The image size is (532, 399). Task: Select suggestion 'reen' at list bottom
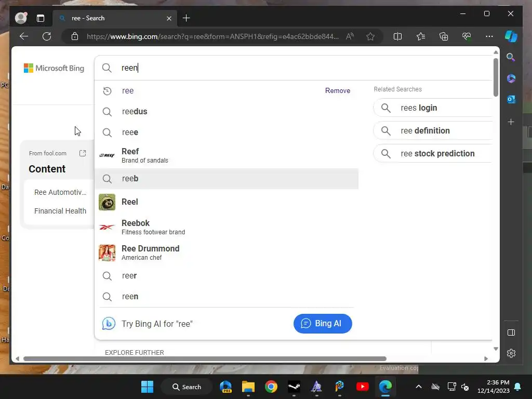click(227, 297)
